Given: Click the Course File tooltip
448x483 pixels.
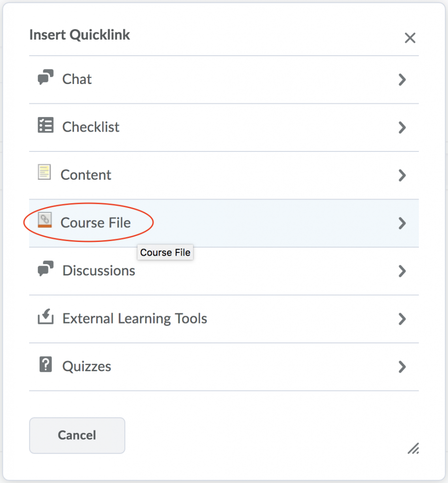Looking at the screenshot, I should click(165, 252).
